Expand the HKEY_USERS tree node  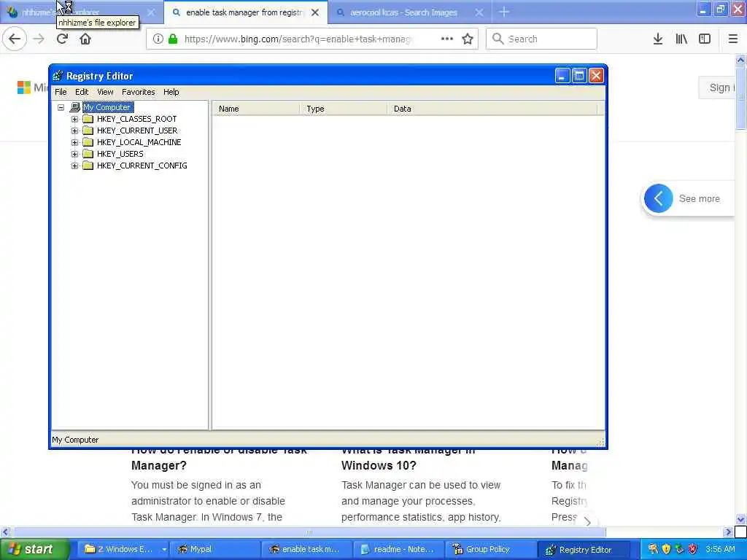(75, 154)
